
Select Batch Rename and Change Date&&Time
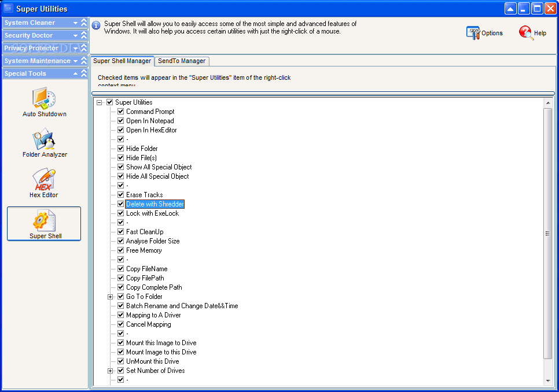click(182, 306)
